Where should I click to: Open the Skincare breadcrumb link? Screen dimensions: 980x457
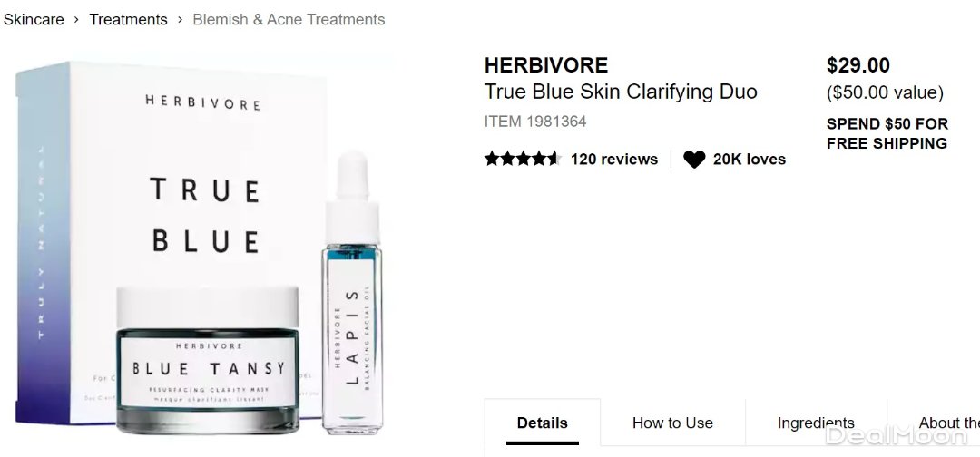(x=34, y=19)
